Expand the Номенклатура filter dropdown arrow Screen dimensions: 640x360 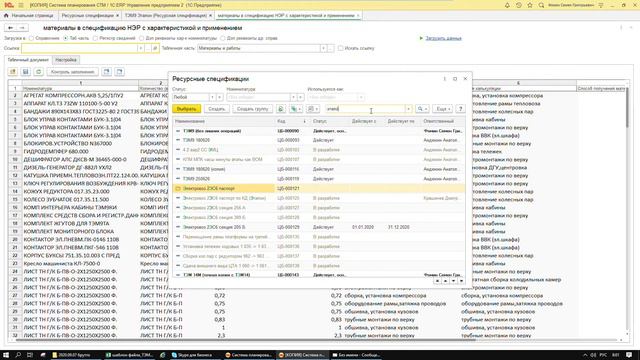point(293,97)
